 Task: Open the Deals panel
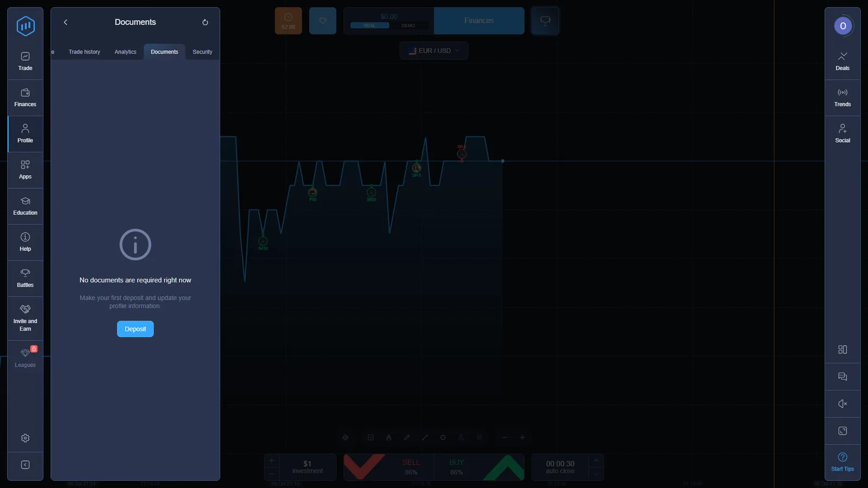[843, 61]
